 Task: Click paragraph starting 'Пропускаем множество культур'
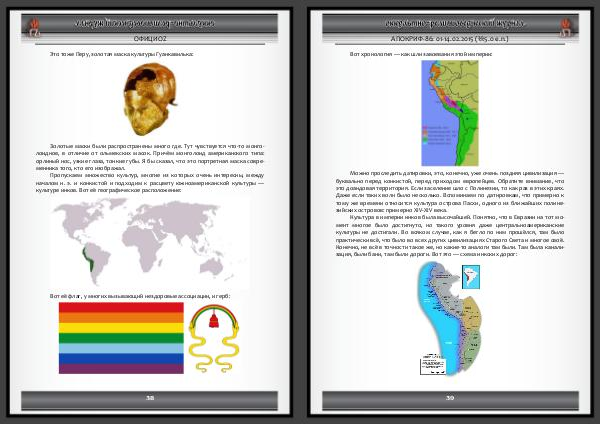[150, 183]
